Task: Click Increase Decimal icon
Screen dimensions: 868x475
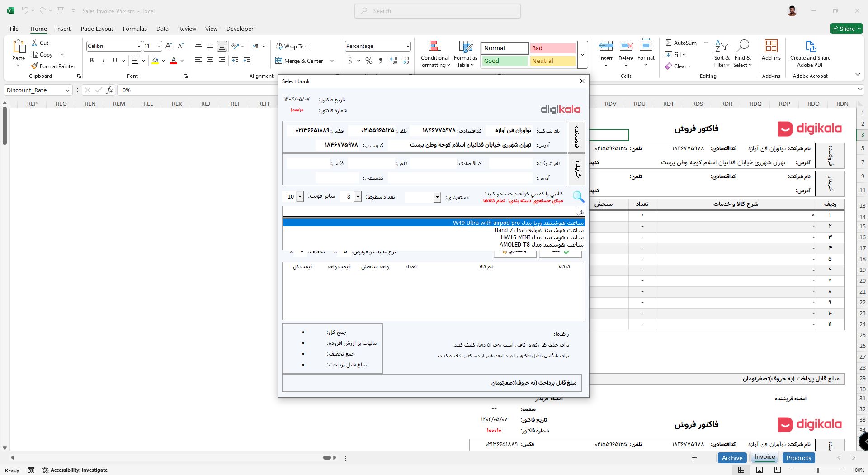Action: [x=394, y=61]
